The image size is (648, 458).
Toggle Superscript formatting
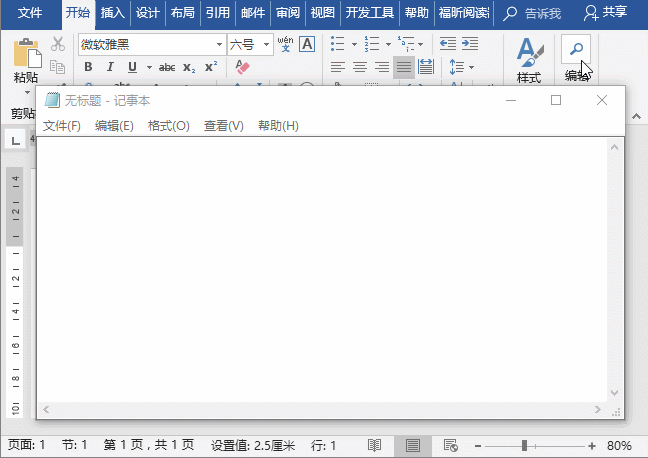[211, 67]
